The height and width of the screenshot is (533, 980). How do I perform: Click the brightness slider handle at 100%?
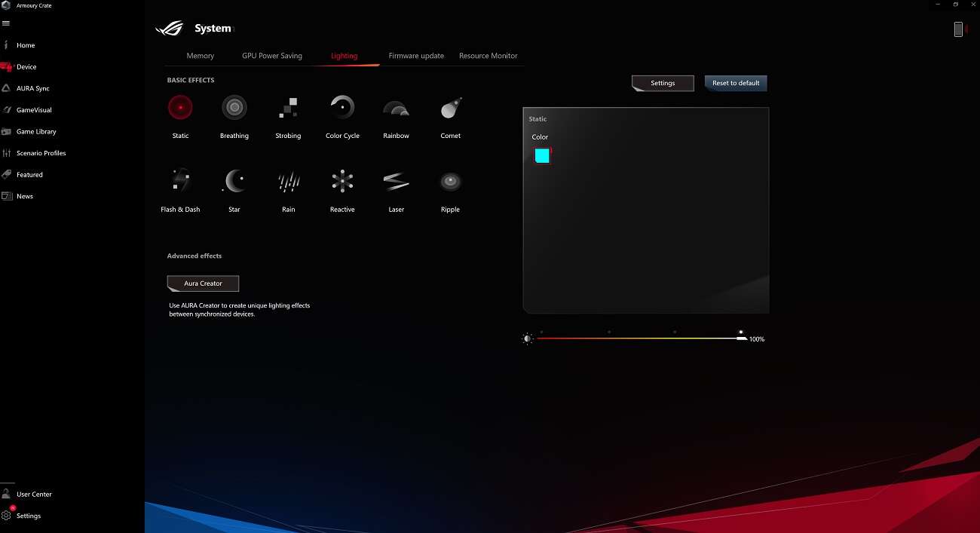pos(742,338)
